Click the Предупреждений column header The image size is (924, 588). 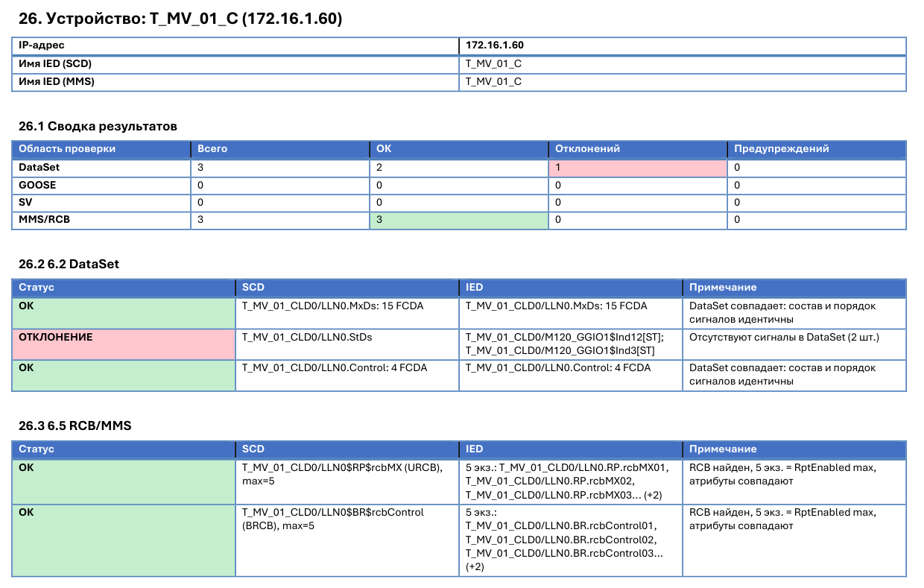tap(817, 148)
